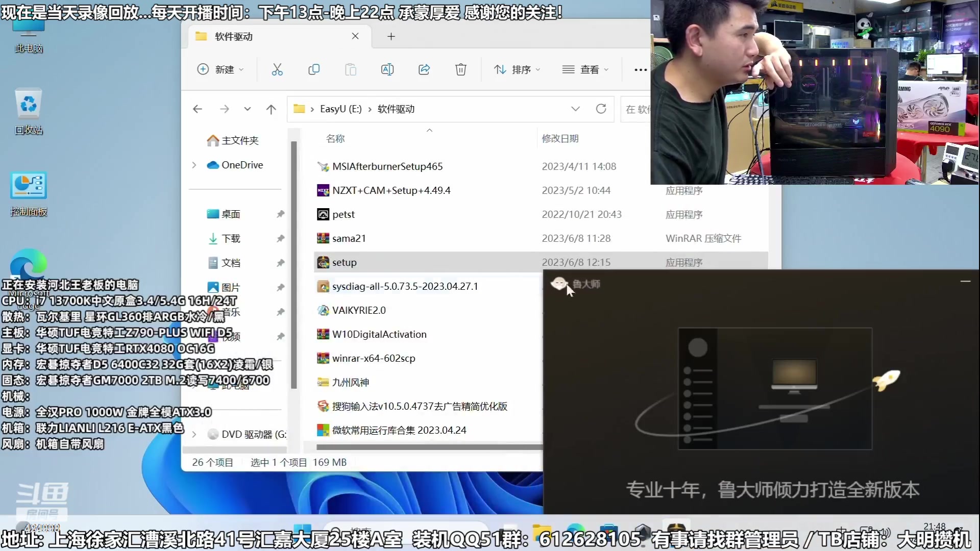
Task: Go up one folder level
Action: [271, 109]
